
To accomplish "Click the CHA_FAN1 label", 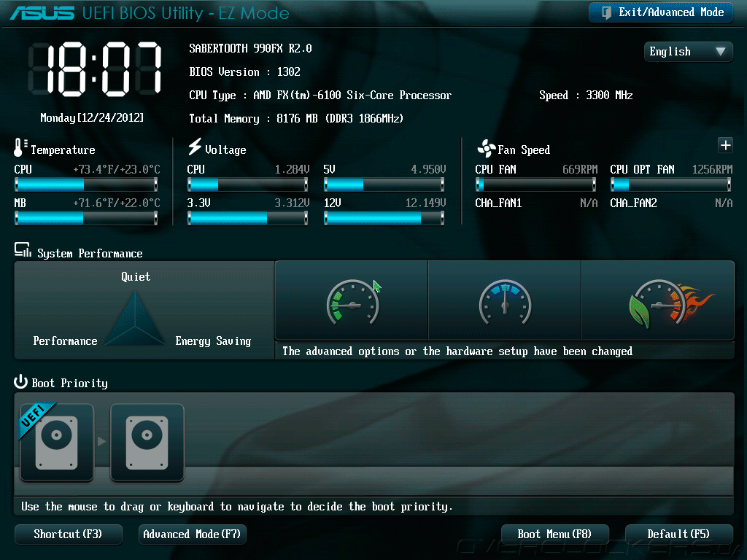I will click(498, 203).
